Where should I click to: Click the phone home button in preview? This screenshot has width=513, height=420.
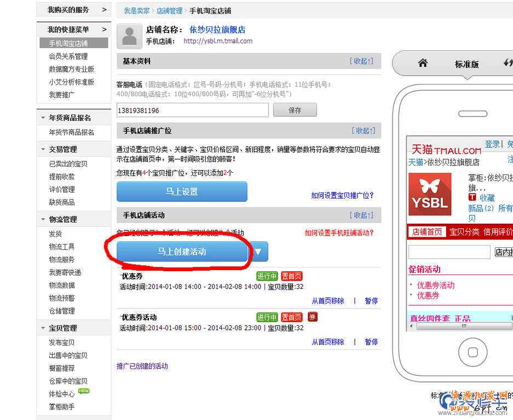pos(472,352)
